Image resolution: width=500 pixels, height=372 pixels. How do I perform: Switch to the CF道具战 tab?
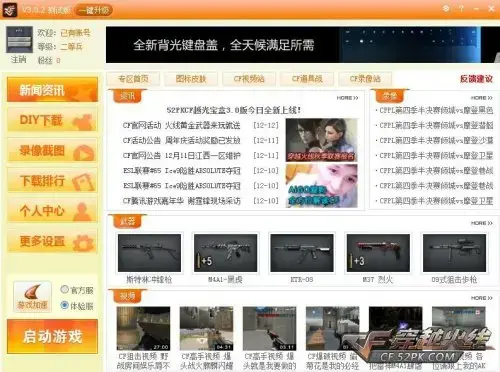tap(307, 79)
